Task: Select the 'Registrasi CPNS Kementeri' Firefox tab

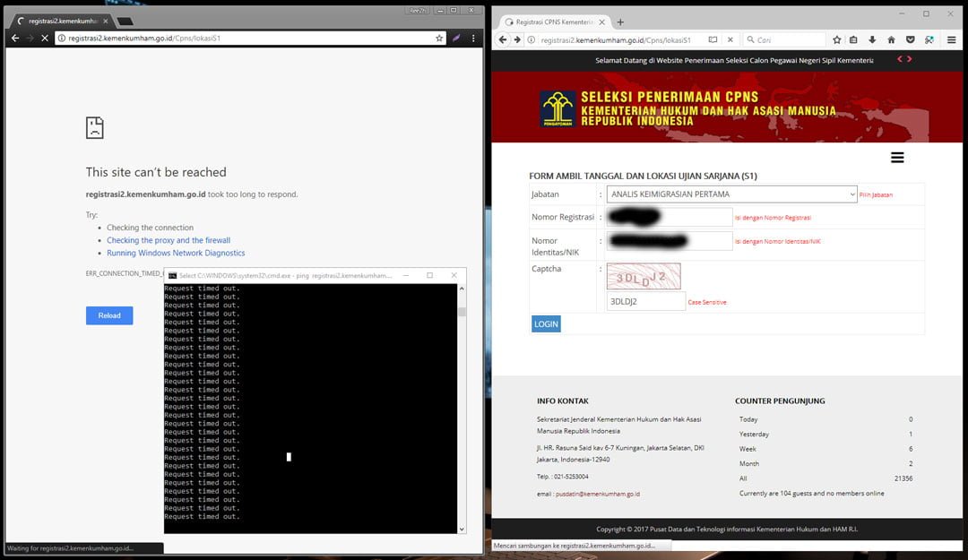Action: click(555, 22)
